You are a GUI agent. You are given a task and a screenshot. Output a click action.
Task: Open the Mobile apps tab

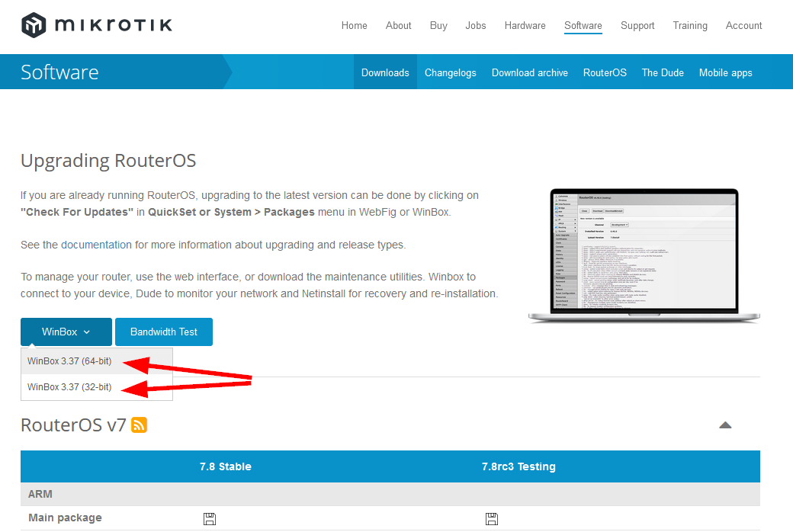point(725,72)
